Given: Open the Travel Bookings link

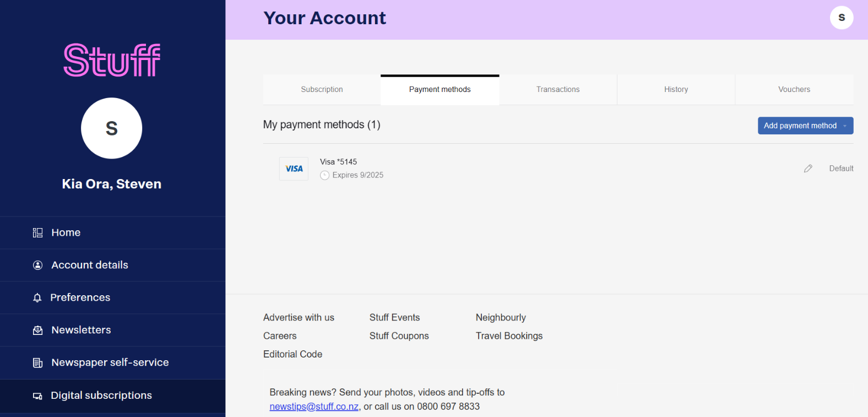Looking at the screenshot, I should 509,336.
